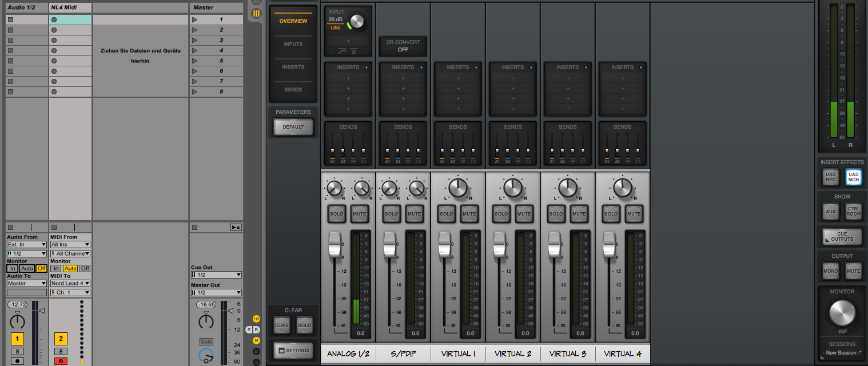Toggle the polarity invert icon on input
This screenshot has height=366, width=868.
click(354, 52)
